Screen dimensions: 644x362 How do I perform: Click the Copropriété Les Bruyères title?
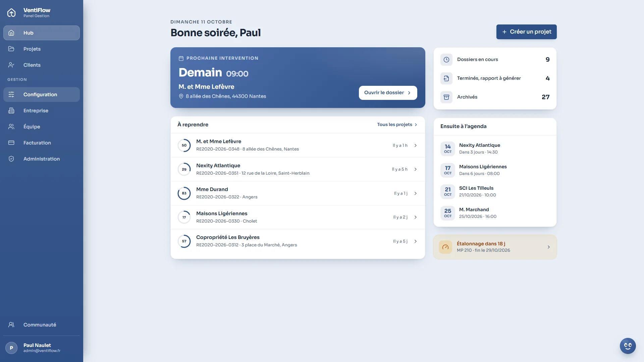[x=228, y=237]
